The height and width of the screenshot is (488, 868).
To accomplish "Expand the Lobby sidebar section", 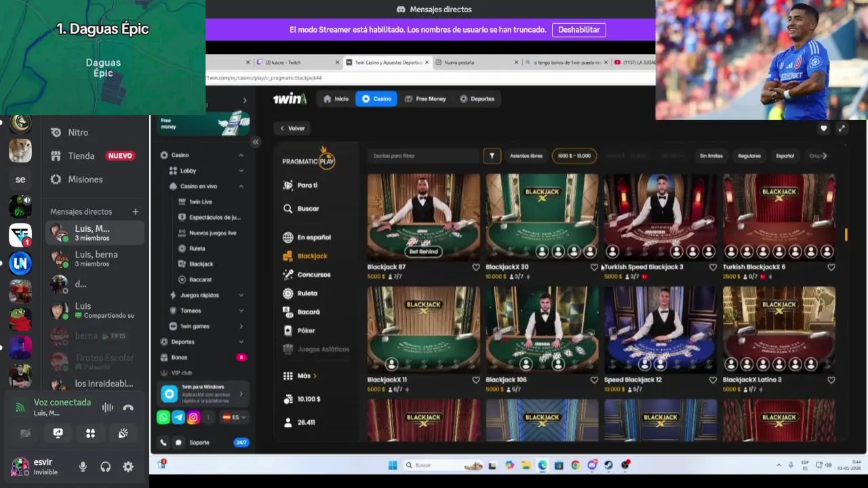I will click(x=241, y=171).
